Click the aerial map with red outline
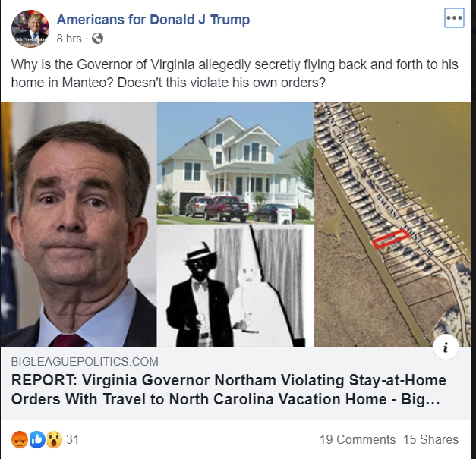 (392, 225)
